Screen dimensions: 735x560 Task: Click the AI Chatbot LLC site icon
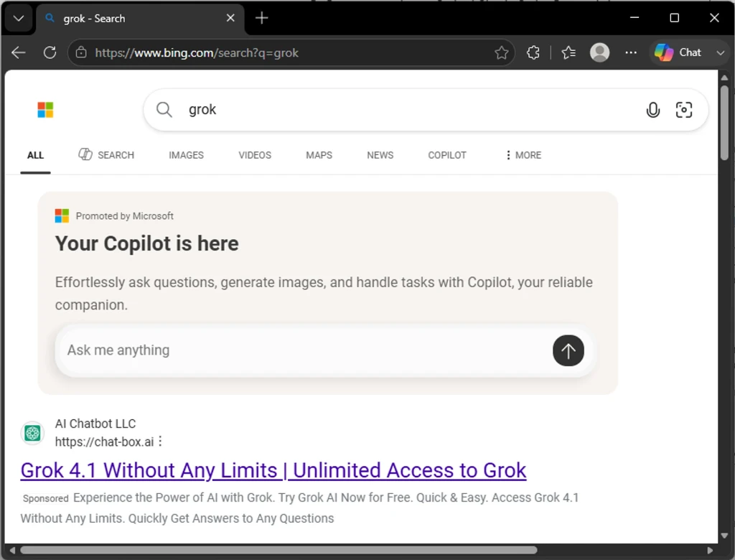click(x=32, y=432)
